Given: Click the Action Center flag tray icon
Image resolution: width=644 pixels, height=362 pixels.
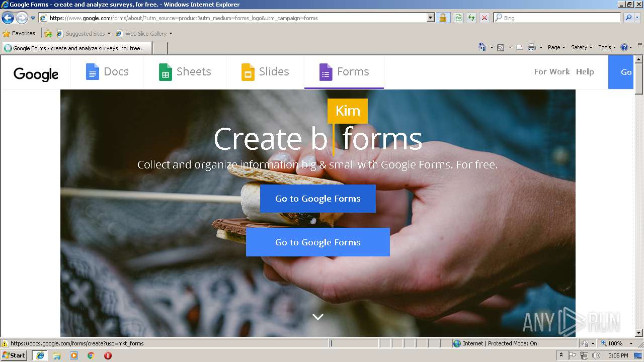Looking at the screenshot, I should 573,355.
